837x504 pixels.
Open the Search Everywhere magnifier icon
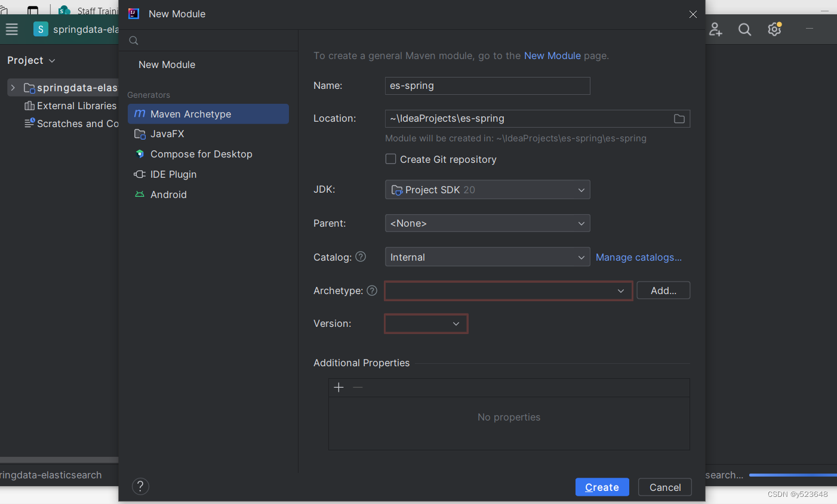pos(744,29)
